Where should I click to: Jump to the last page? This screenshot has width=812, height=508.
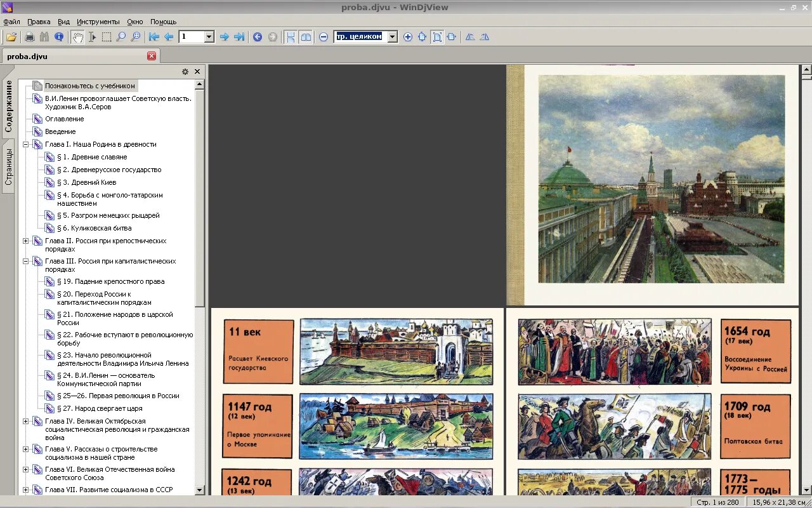(x=239, y=37)
